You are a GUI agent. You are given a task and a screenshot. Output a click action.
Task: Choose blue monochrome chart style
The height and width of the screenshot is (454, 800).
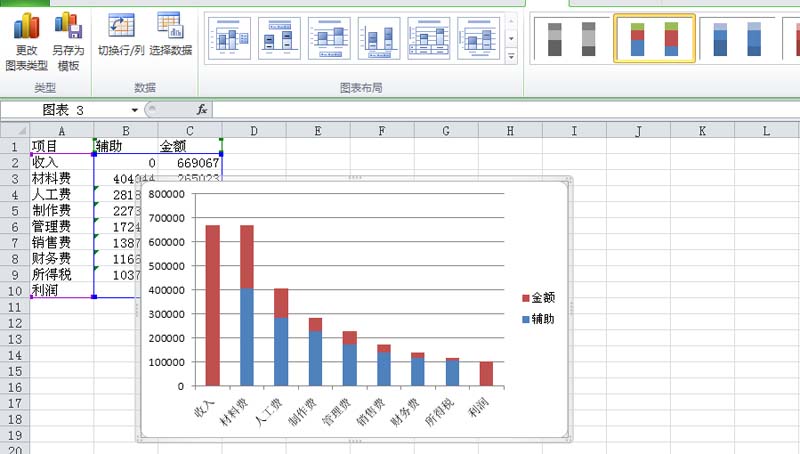[738, 39]
